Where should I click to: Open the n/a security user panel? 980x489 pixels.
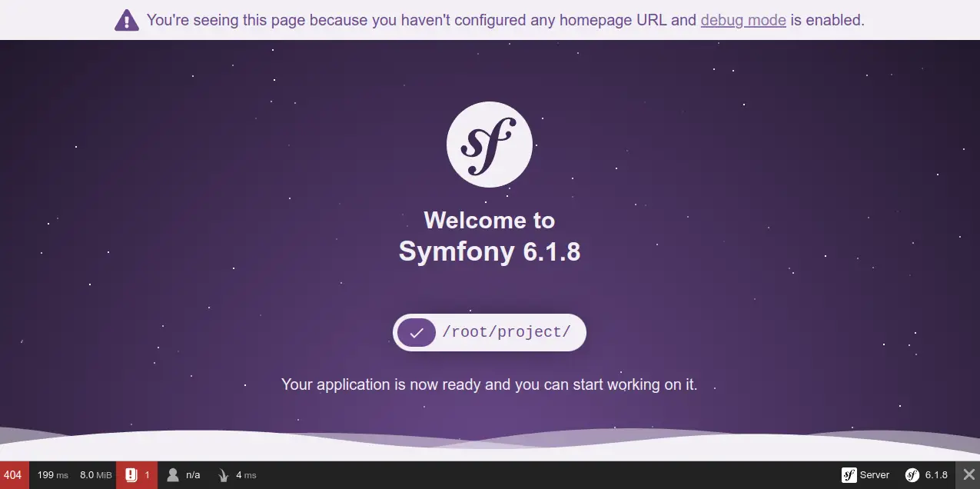click(193, 475)
